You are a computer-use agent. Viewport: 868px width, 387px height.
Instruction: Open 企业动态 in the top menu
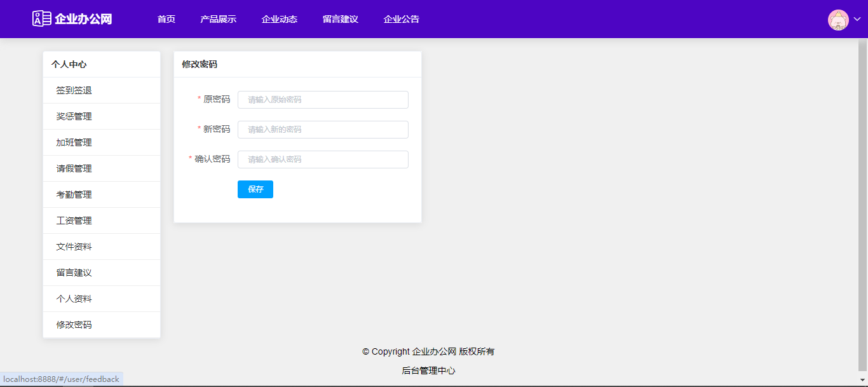[x=279, y=19]
